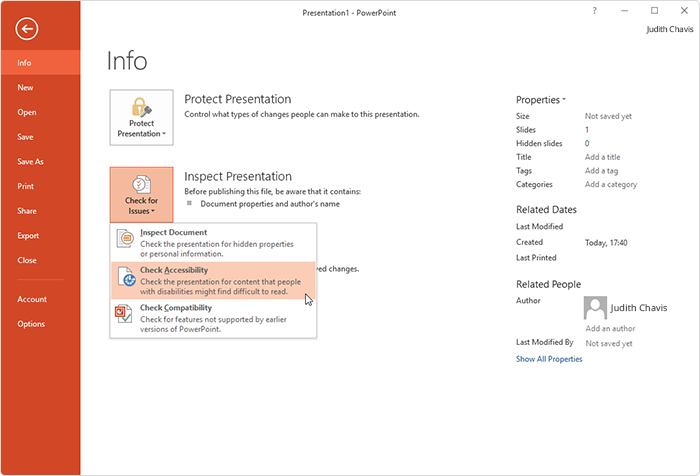Click the Add a tag field
The height and width of the screenshot is (476, 700).
click(601, 171)
